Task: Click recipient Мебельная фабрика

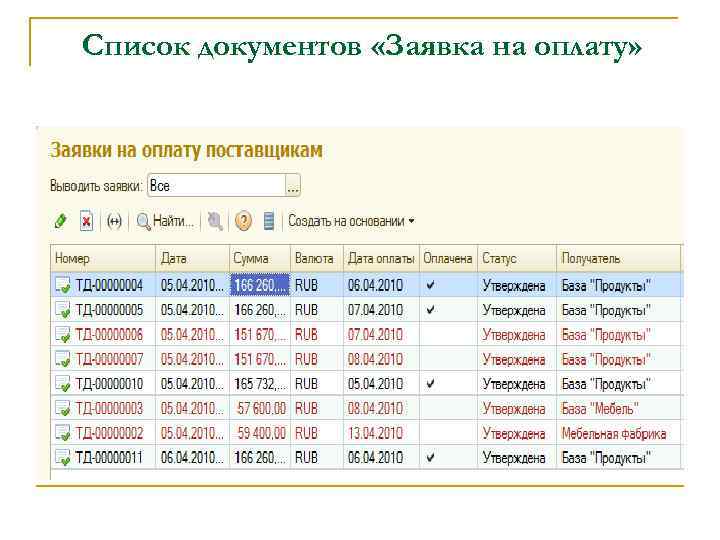Action: (x=614, y=433)
